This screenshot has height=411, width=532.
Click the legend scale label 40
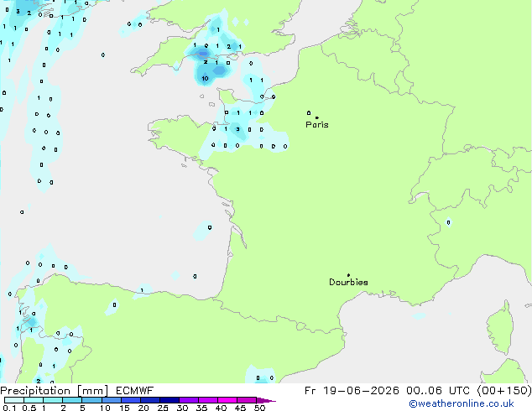(x=221, y=408)
